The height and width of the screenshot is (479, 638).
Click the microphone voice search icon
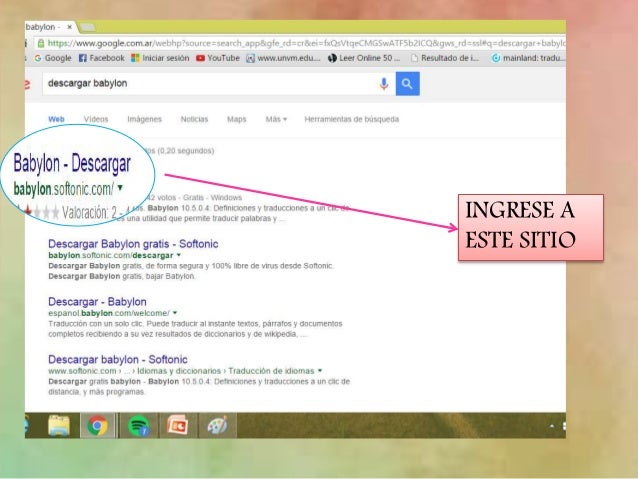click(x=384, y=84)
